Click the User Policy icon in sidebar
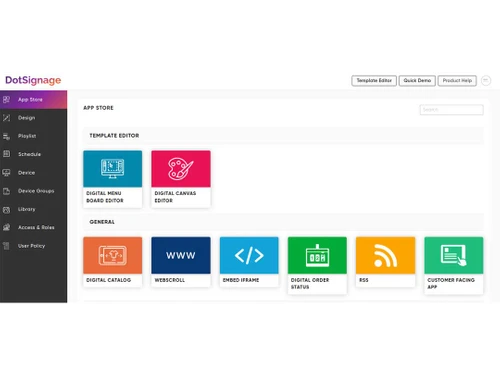The width and height of the screenshot is (500, 375). click(6, 246)
